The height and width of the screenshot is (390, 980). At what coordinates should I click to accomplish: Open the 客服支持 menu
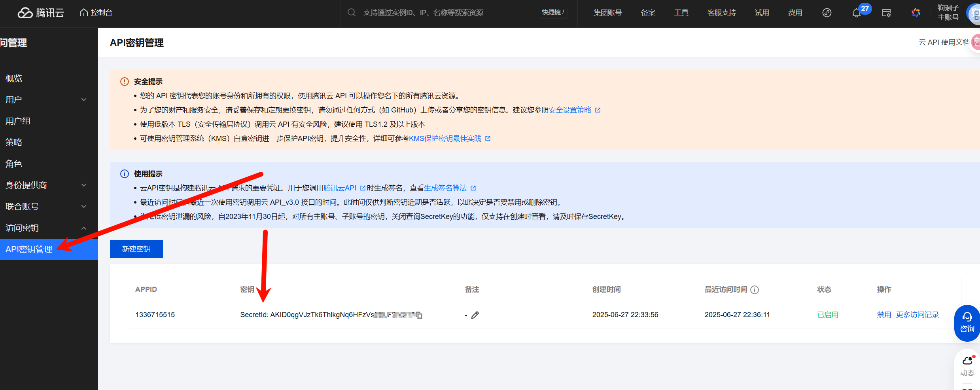722,13
